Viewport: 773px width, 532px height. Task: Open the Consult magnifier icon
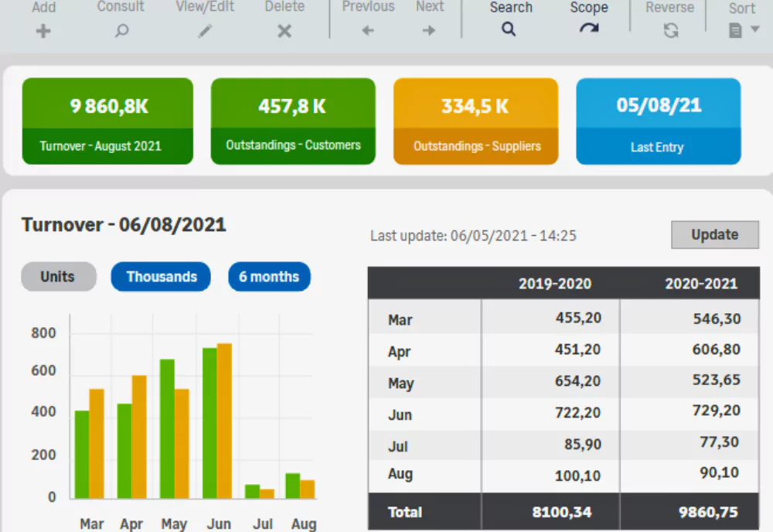click(x=121, y=31)
